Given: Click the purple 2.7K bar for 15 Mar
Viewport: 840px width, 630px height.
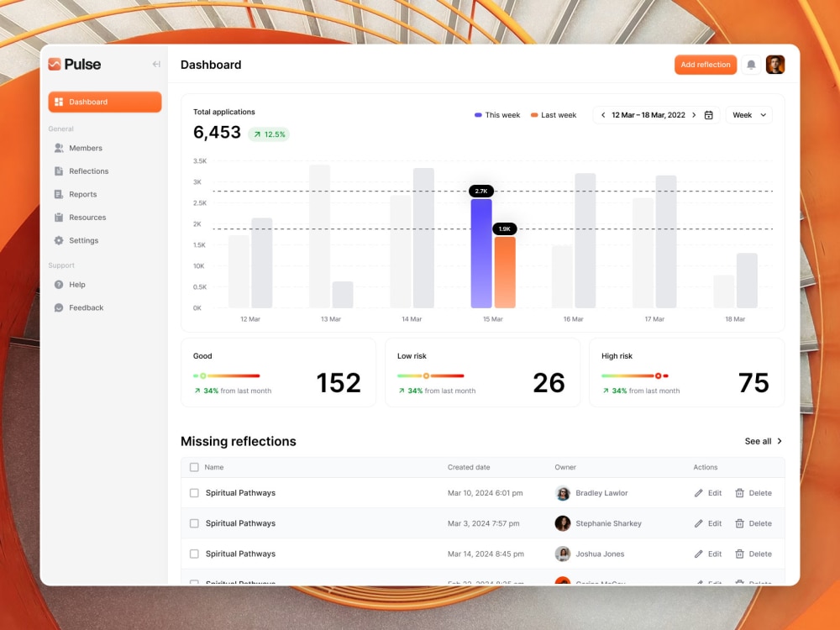Looking at the screenshot, I should point(481,254).
